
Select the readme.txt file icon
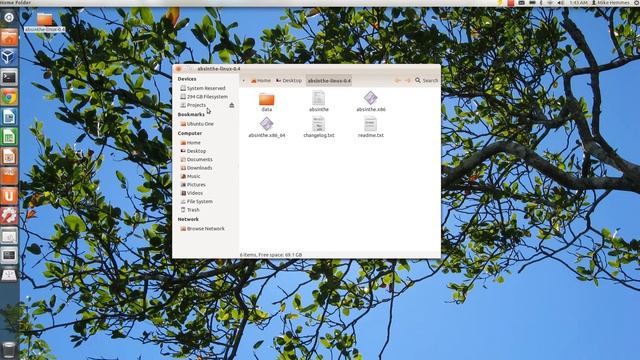coord(370,124)
